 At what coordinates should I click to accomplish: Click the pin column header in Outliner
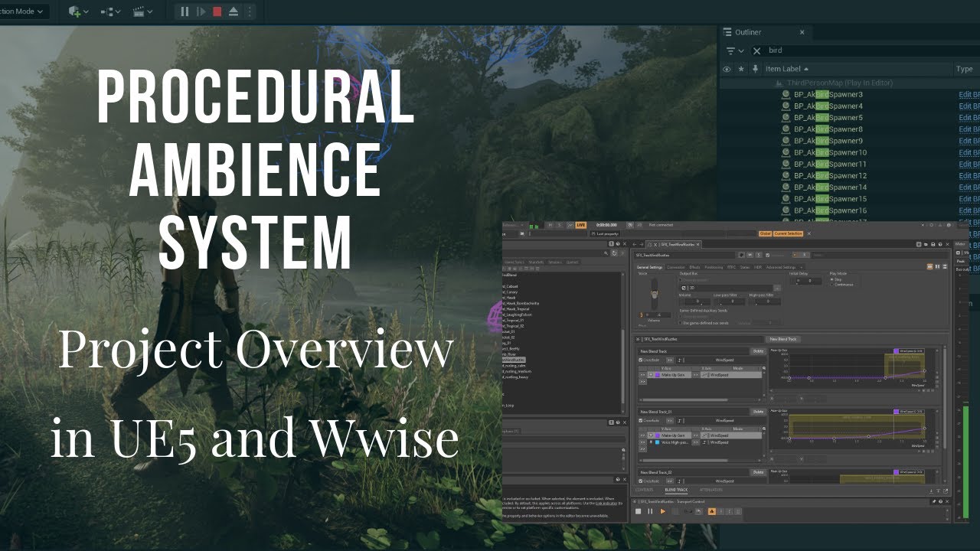755,69
